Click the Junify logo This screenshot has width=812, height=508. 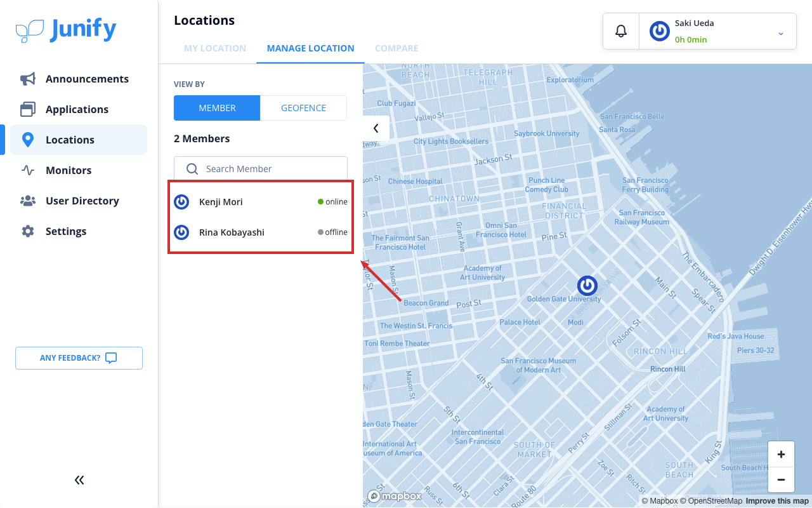point(66,30)
